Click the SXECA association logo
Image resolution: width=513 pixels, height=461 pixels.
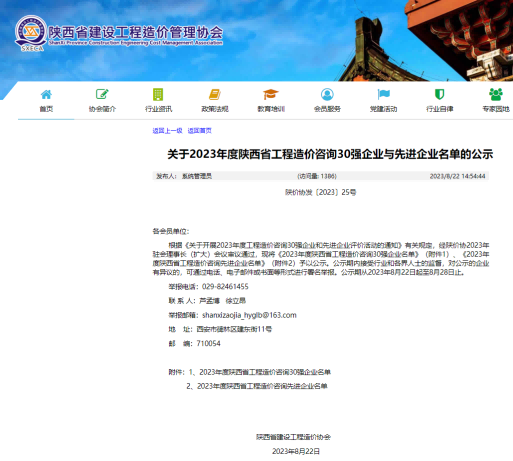click(31, 33)
